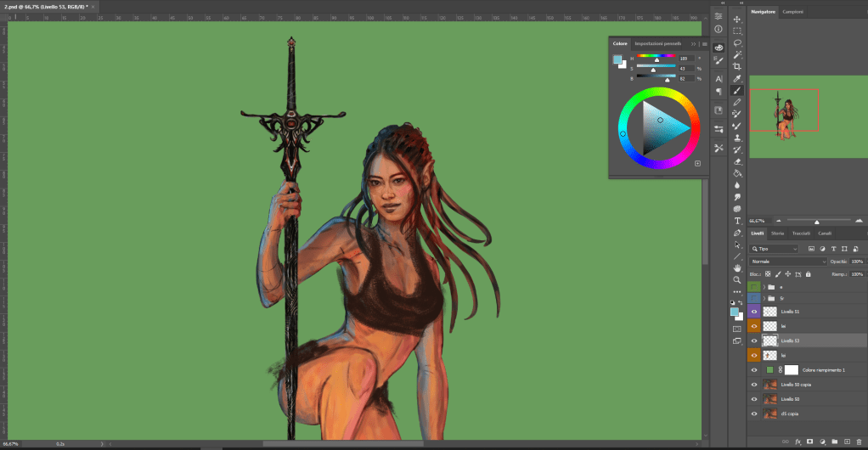Hide the Colore riempimento 1 layer
Viewport: 868px width, 450px height.
[x=754, y=370]
